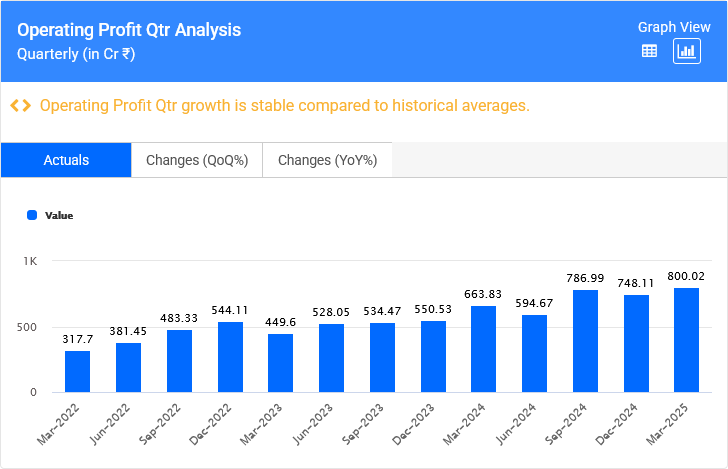Screen dimensions: 728x469
Task: Open the Actuals tab
Action: click(66, 160)
